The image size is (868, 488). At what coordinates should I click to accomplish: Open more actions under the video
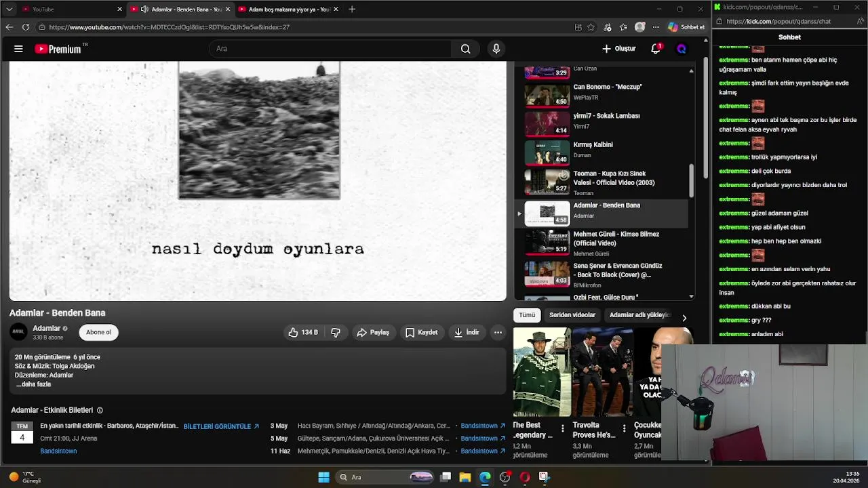coord(498,332)
